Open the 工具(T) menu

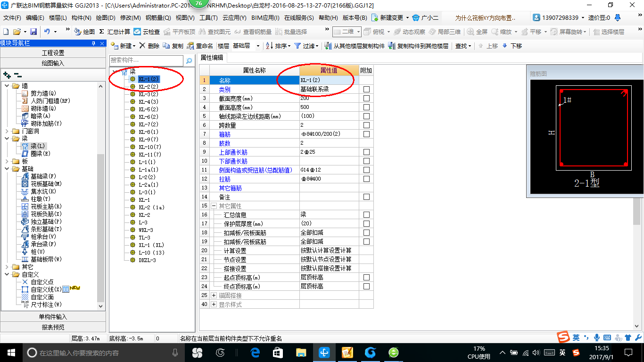pos(208,18)
